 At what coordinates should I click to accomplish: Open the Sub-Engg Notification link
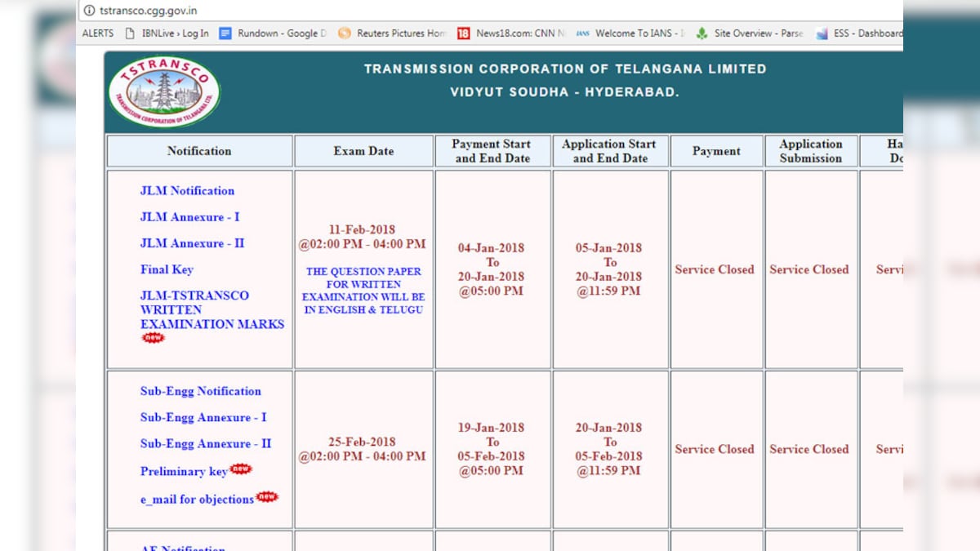200,391
